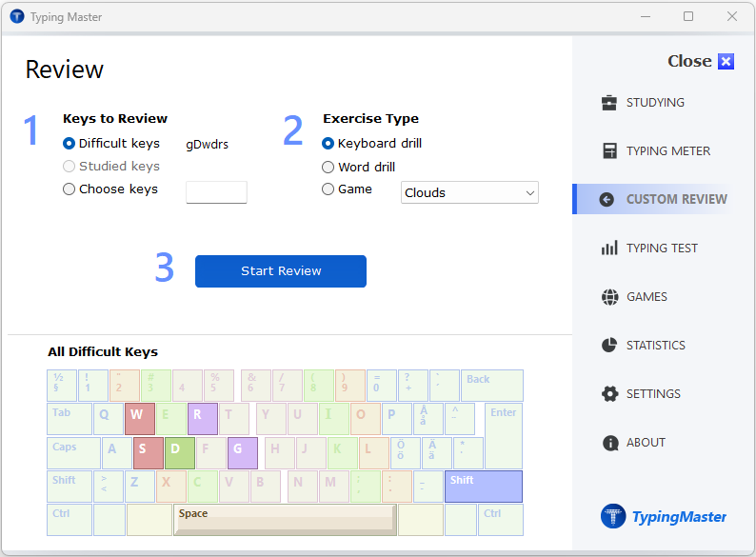Click the orange L key on diagram

coord(373,453)
